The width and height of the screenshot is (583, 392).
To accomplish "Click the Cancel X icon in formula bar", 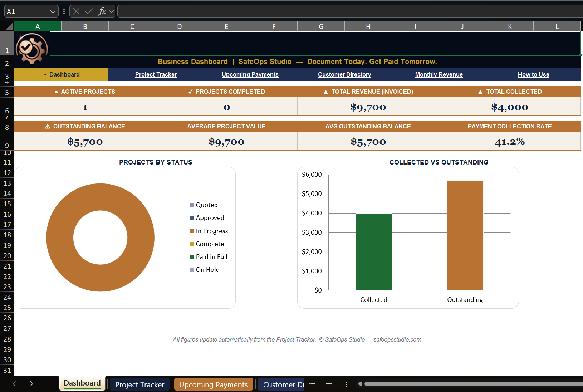I will pyautogui.click(x=76, y=11).
